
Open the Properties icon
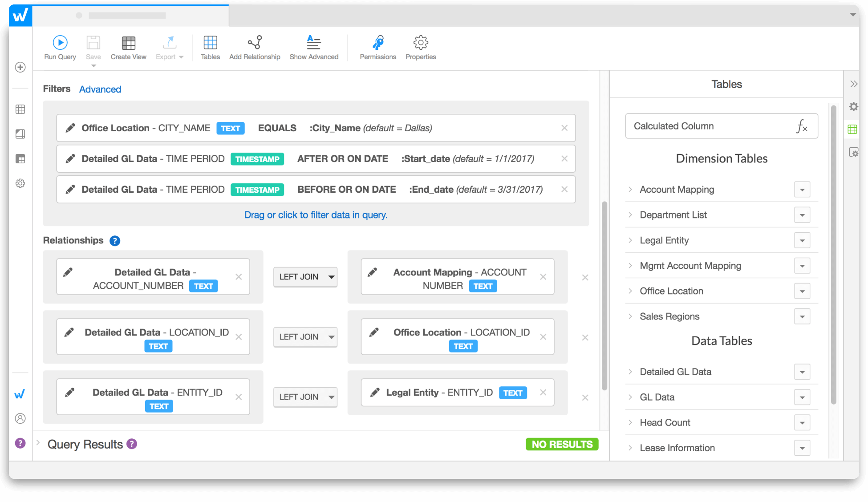(x=420, y=43)
